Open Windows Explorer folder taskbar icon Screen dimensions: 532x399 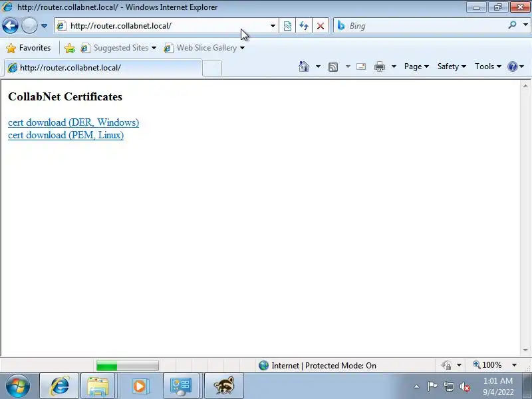(x=98, y=386)
